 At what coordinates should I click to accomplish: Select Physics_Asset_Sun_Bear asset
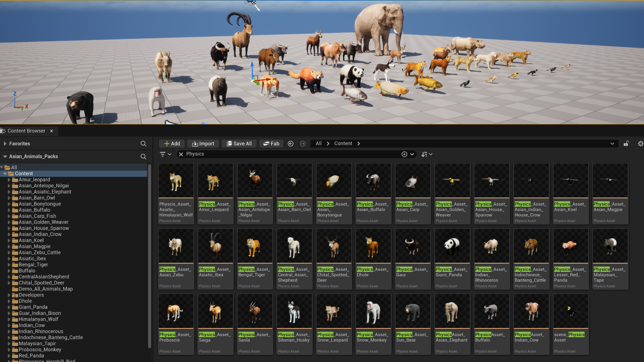(413, 324)
